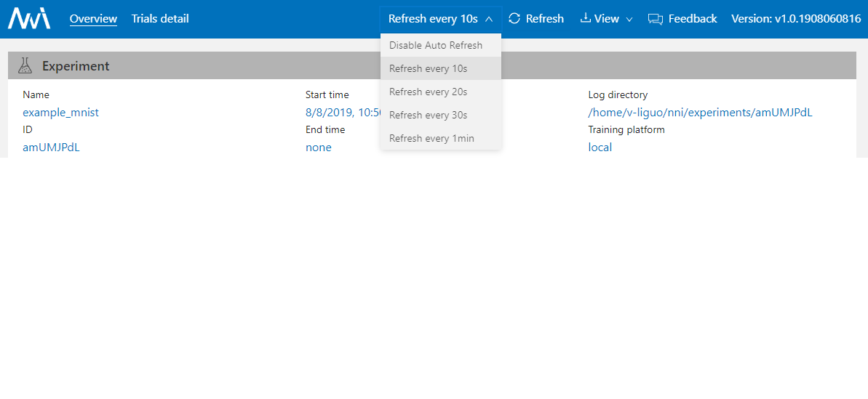Choose Refresh every 30s from list
Viewport: 868px width, 399px height.
point(428,115)
